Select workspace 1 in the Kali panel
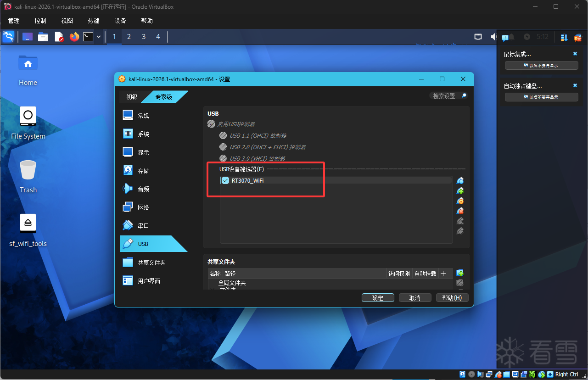 tap(114, 37)
